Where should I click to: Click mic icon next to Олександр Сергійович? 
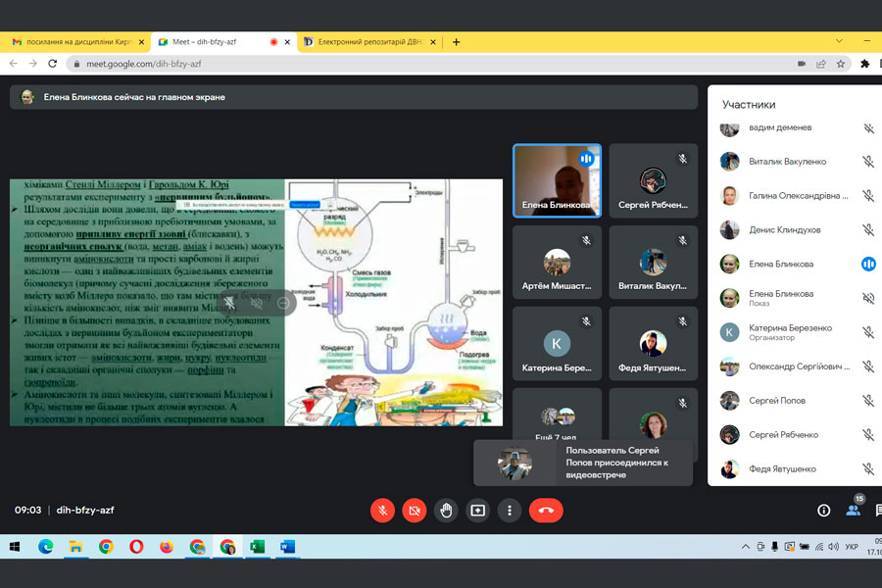(868, 367)
